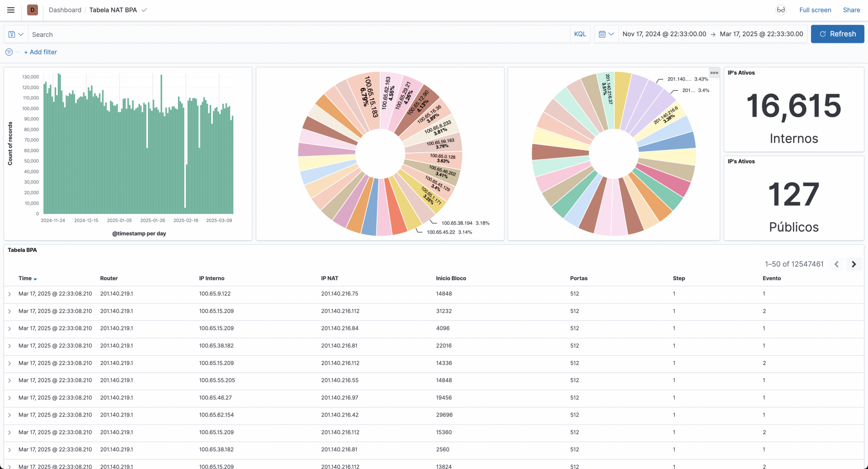The image size is (868, 469).
Task: Open panel options three-dot menu
Action: point(714,73)
